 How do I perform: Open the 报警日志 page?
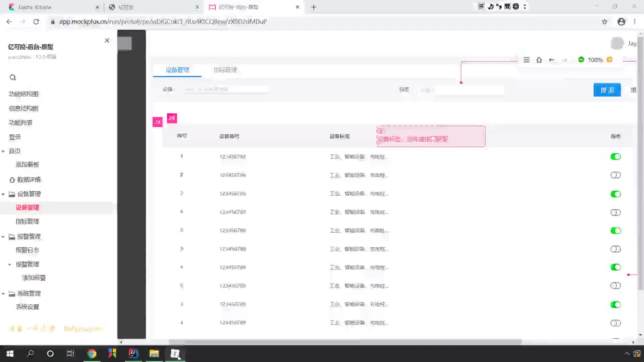click(x=27, y=250)
